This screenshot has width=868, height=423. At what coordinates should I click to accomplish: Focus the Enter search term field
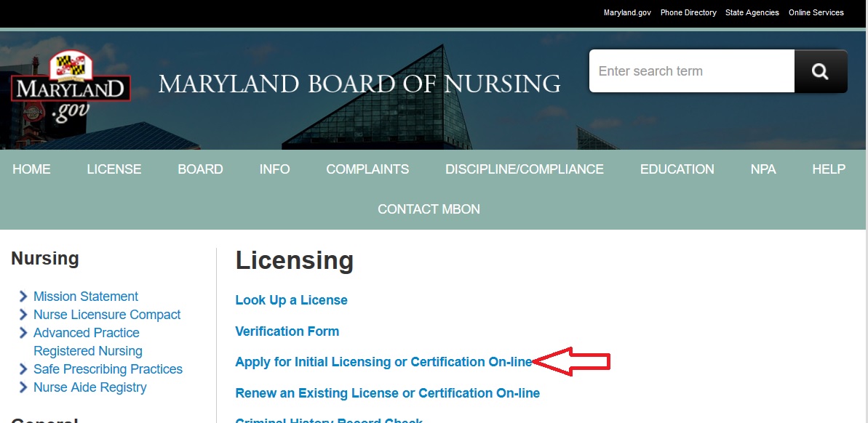point(691,71)
